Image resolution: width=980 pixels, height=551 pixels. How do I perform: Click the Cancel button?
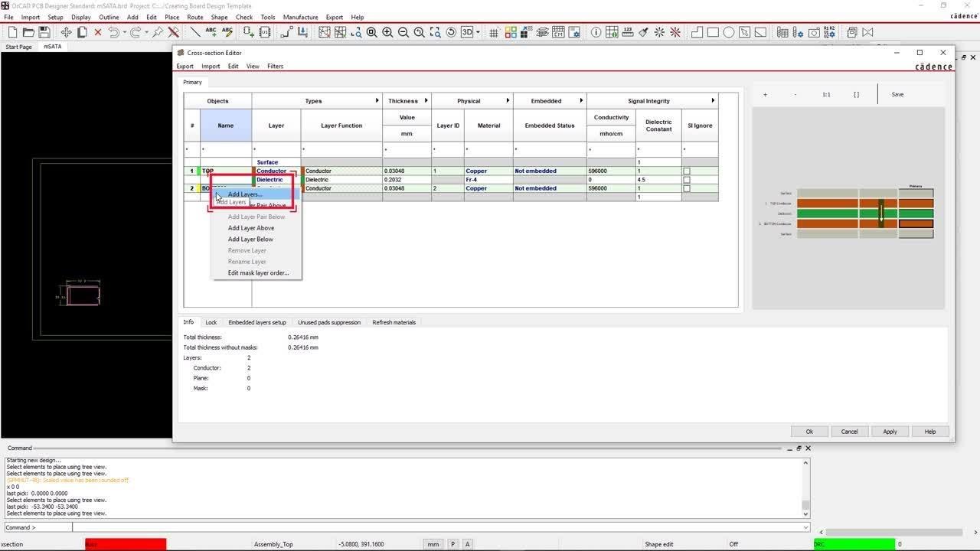[x=850, y=432]
